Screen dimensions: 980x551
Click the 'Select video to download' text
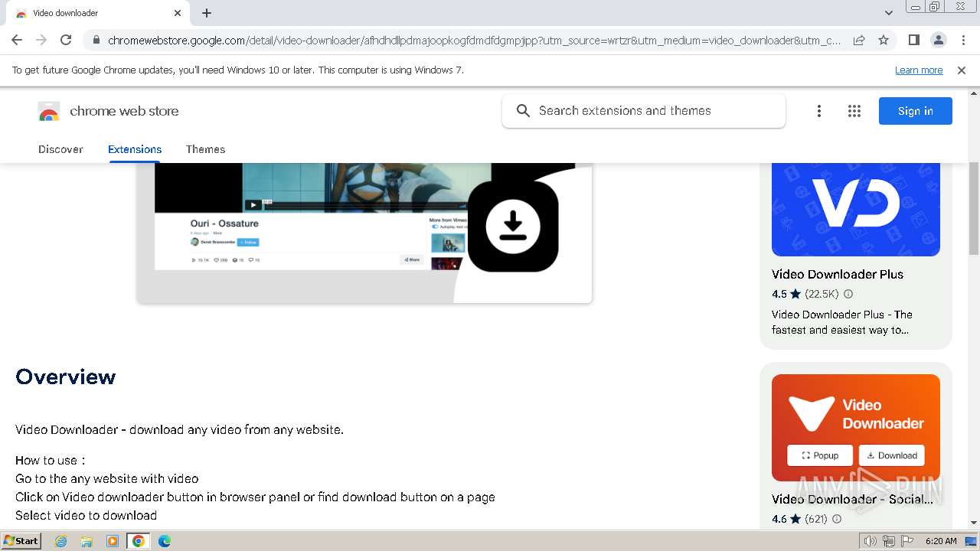pos(86,515)
